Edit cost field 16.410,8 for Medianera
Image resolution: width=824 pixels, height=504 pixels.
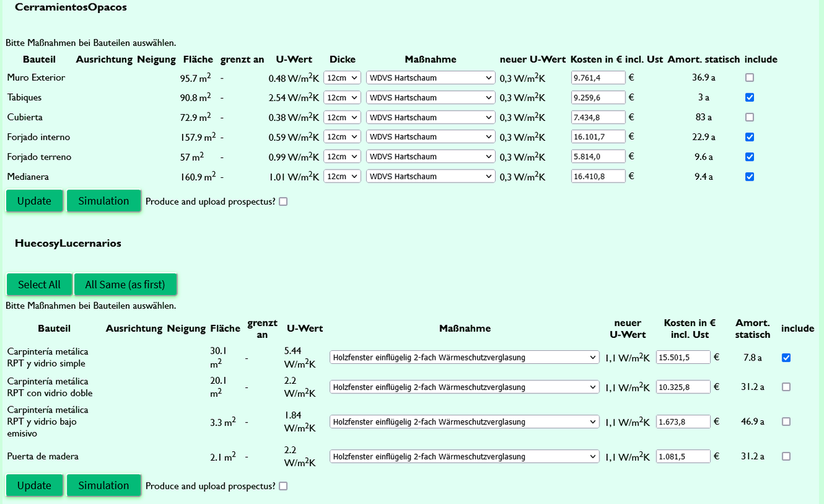tap(598, 176)
